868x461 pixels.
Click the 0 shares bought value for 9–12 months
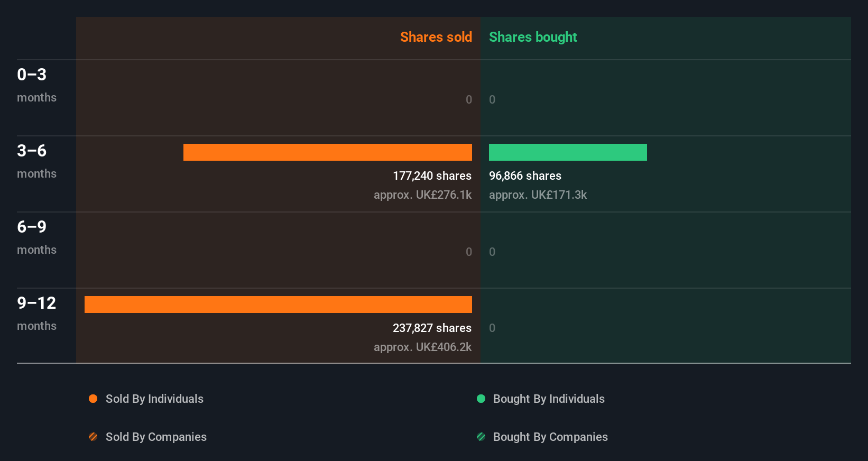(492, 328)
